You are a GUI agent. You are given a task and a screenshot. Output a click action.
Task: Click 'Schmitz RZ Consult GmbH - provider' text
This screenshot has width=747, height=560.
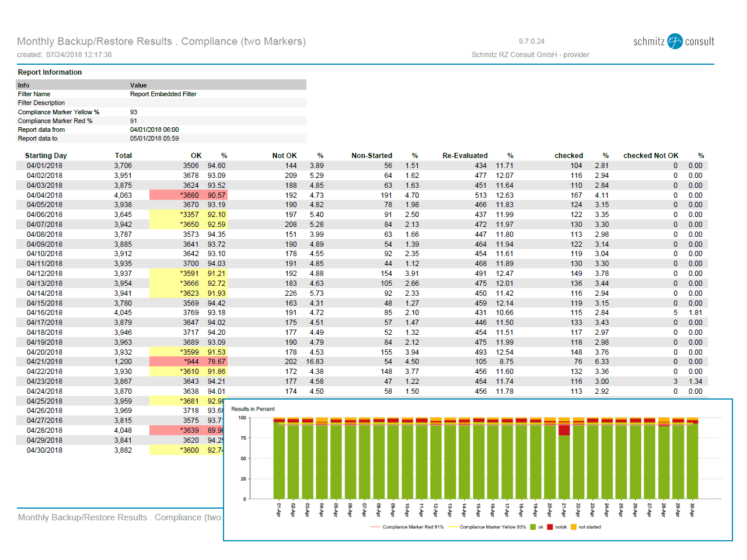point(530,55)
